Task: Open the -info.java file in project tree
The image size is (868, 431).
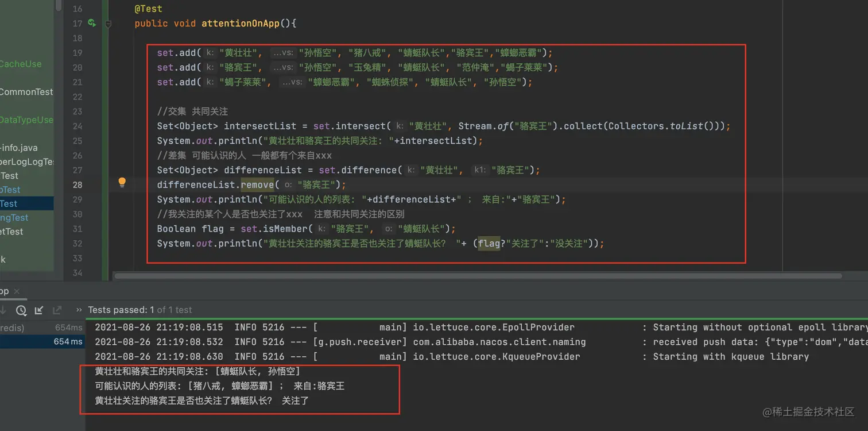Action: coord(19,148)
